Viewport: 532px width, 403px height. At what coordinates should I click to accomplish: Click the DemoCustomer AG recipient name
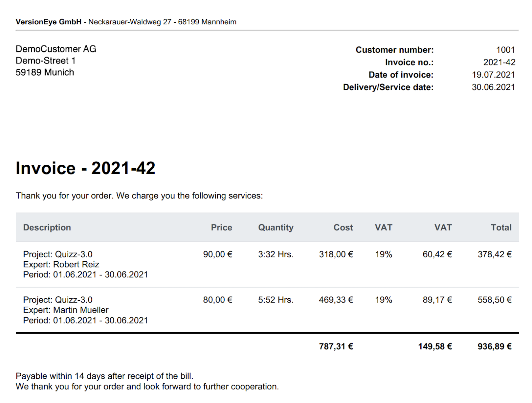(56, 49)
